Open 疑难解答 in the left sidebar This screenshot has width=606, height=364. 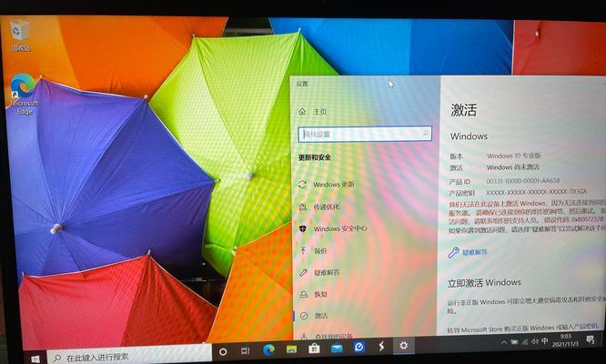(x=327, y=272)
